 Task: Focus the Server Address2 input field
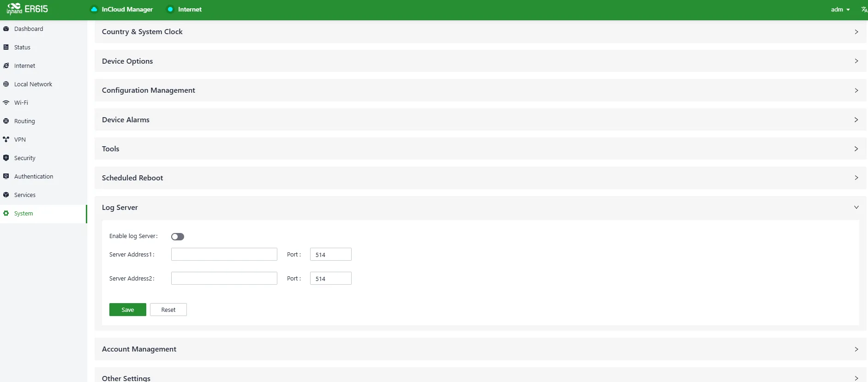pyautogui.click(x=224, y=278)
